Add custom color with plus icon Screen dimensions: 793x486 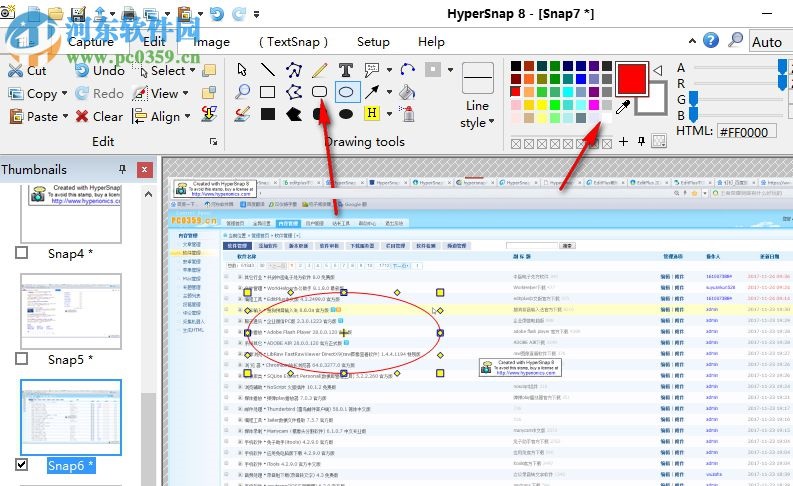(x=623, y=142)
